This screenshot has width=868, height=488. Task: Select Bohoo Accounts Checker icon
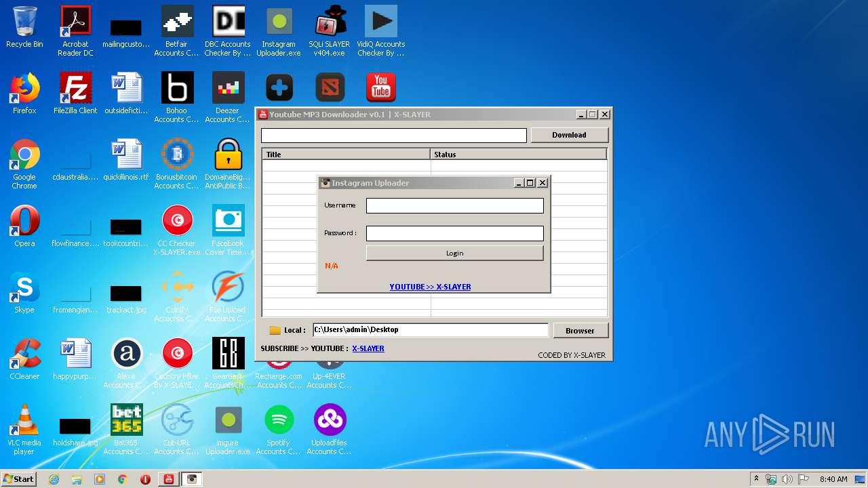pos(177,98)
